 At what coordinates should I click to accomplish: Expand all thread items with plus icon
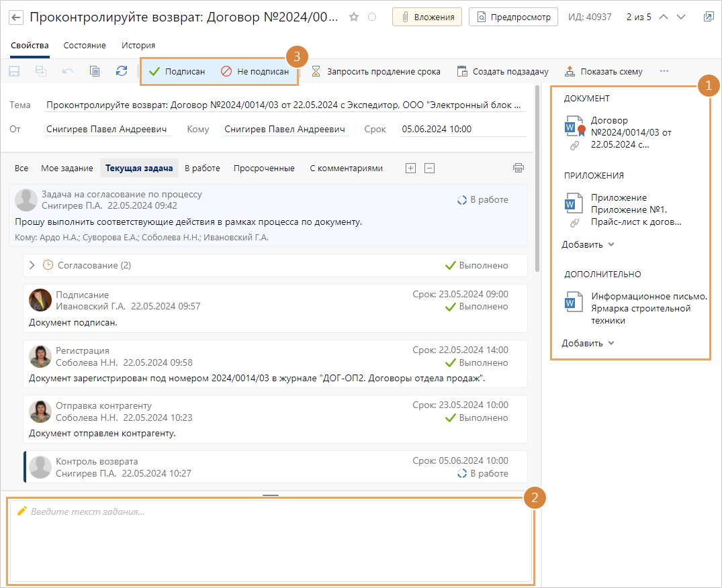(x=410, y=168)
